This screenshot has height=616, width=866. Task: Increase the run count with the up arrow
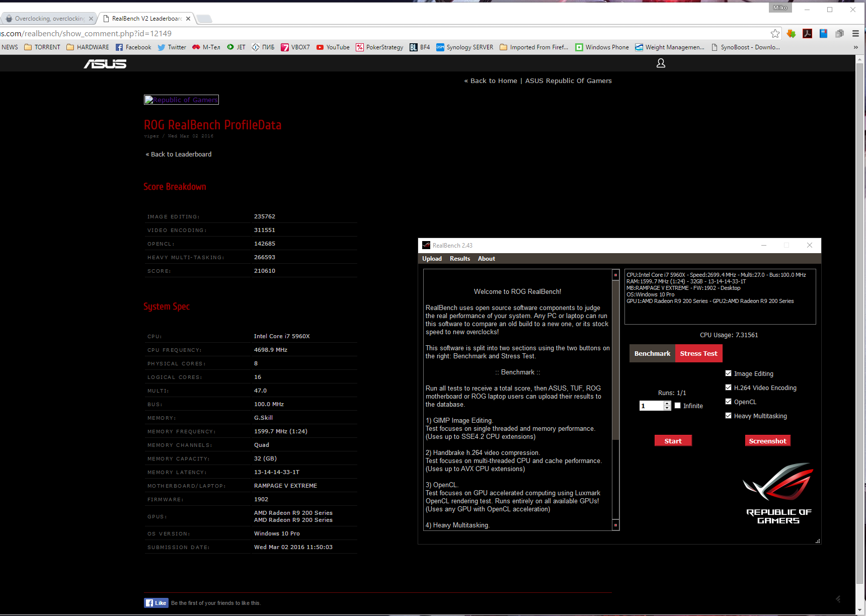pyautogui.click(x=667, y=404)
